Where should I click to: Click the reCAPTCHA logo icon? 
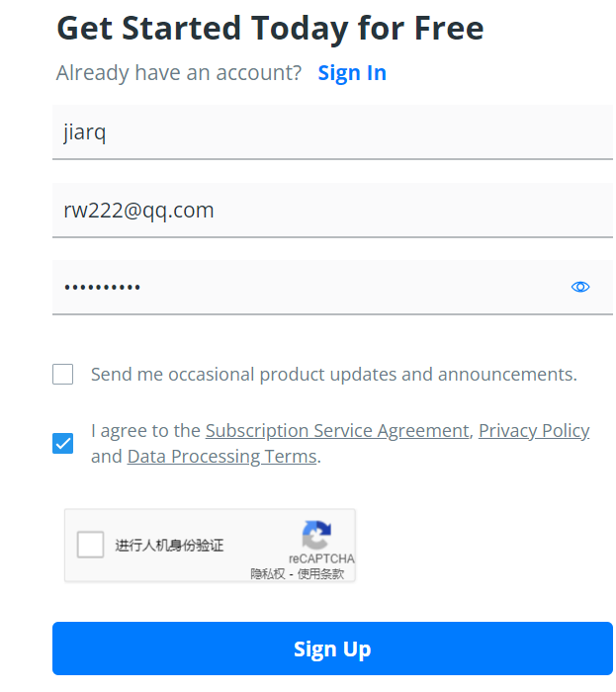pos(316,535)
